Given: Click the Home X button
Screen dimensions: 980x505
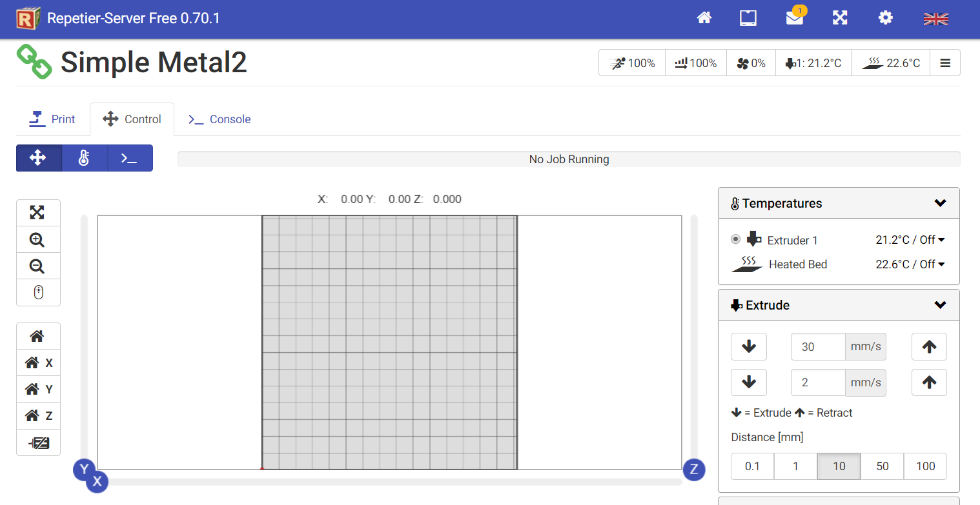Looking at the screenshot, I should 38,363.
